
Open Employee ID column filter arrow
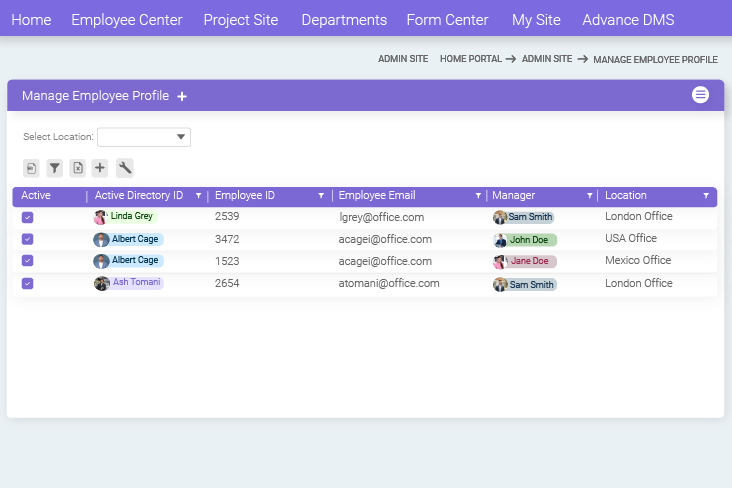point(321,196)
